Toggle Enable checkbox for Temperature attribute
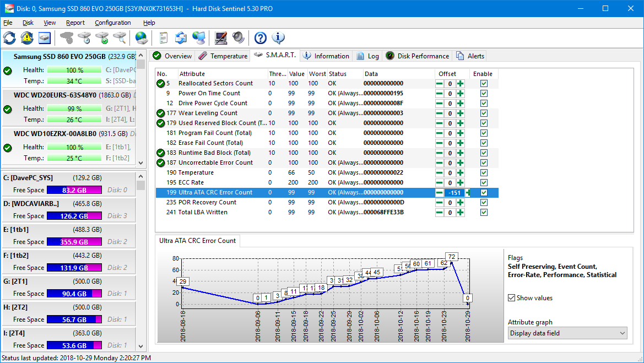644x363 pixels. 484,173
